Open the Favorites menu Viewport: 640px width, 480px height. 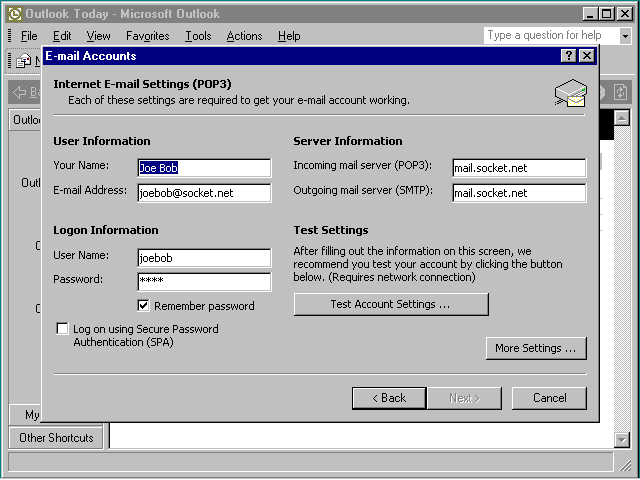click(x=148, y=36)
